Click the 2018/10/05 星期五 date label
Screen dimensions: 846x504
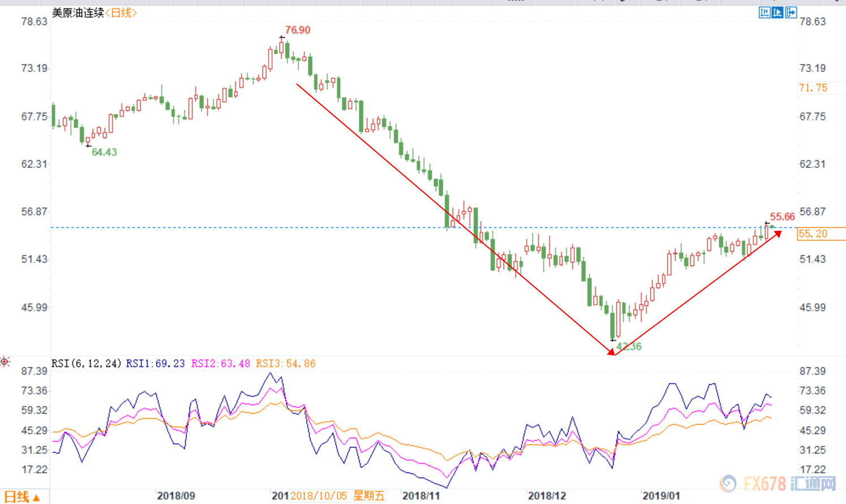[337, 496]
